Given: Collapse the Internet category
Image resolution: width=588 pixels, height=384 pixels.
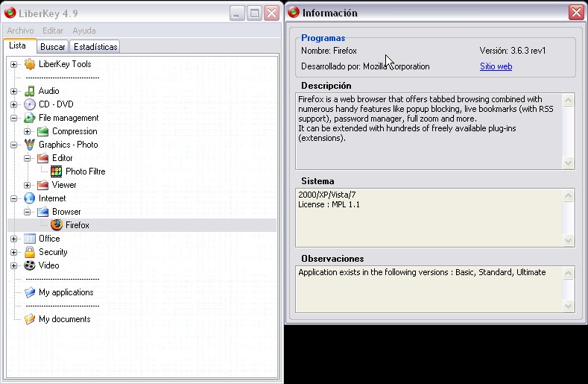Looking at the screenshot, I should coord(14,198).
